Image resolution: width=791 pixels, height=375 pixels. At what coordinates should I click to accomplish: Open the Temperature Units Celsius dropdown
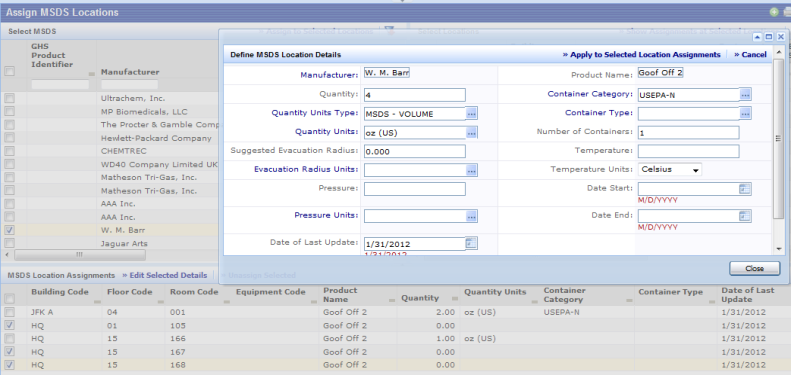670,170
